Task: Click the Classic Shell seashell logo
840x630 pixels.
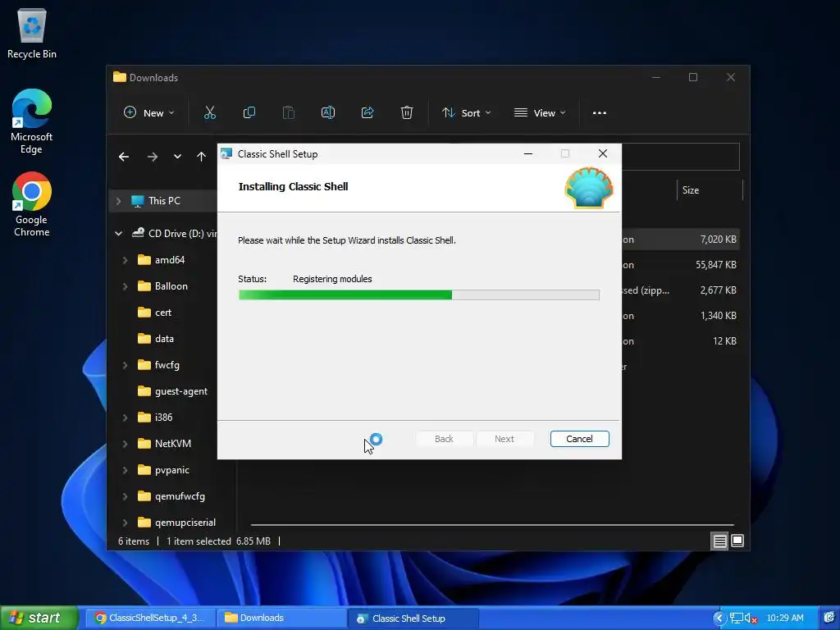Action: (x=589, y=188)
